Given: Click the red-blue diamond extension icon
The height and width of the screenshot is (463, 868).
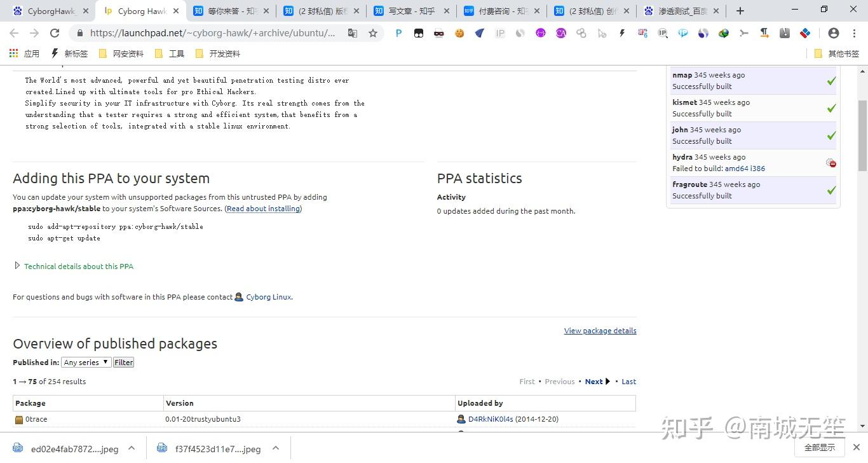Looking at the screenshot, I should pyautogui.click(x=805, y=33).
